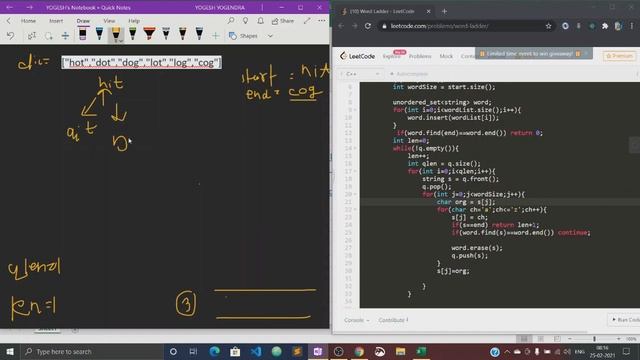Open the Console dropdown on LeetCode
This screenshot has height=360, width=640.
356,320
